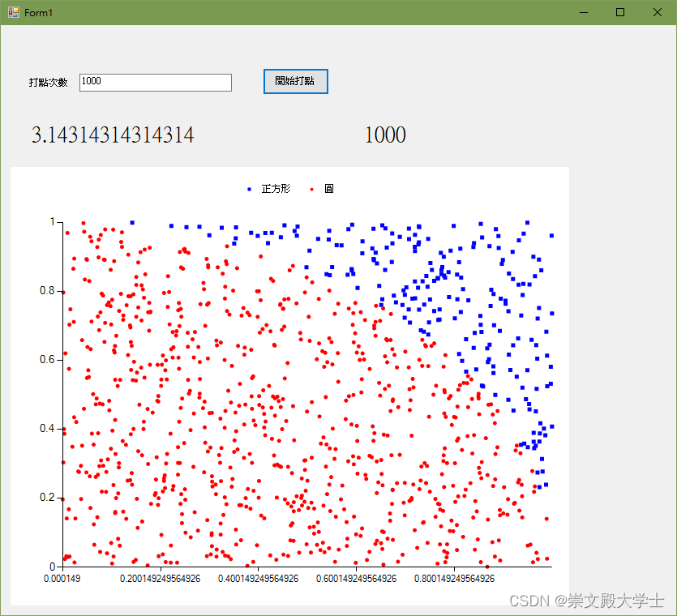Click the x-axis label 0.600149249564926

pos(356,579)
